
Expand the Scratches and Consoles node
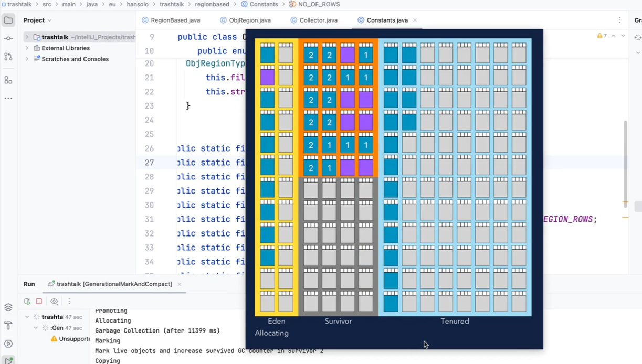coord(27,59)
